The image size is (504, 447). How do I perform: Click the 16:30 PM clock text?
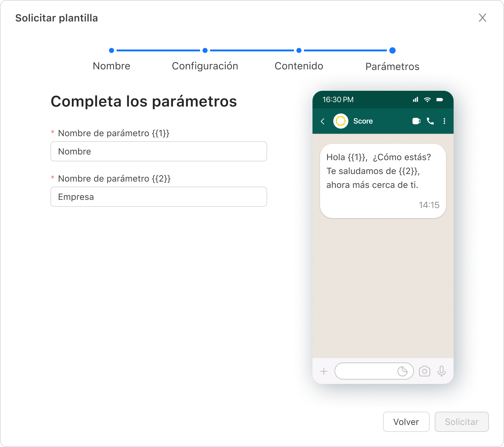pos(338,100)
